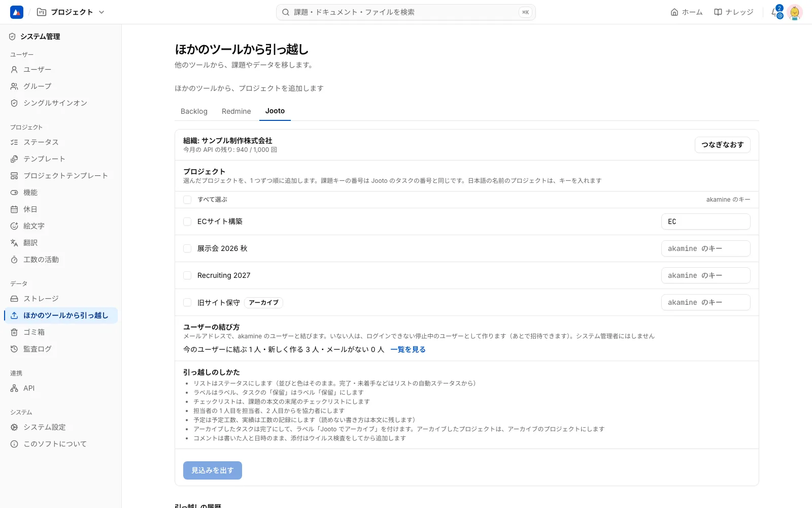812x508 pixels.
Task: Click the EC key input field
Action: pos(705,221)
